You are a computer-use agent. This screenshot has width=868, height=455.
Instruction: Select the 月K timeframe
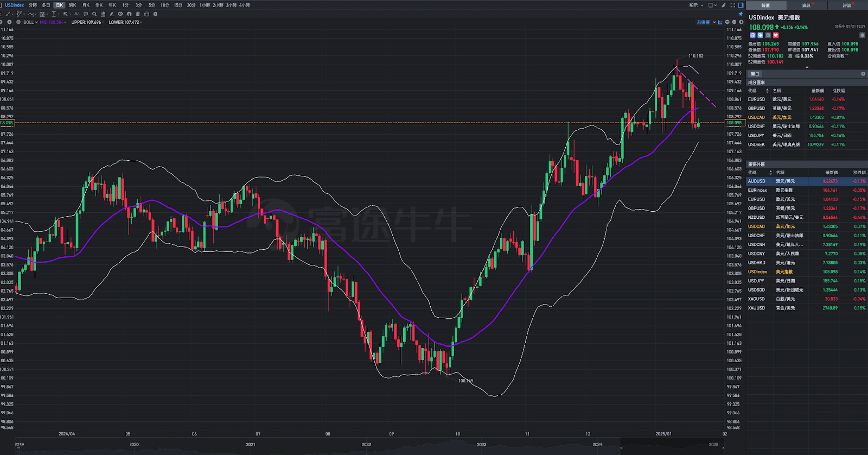pos(86,5)
